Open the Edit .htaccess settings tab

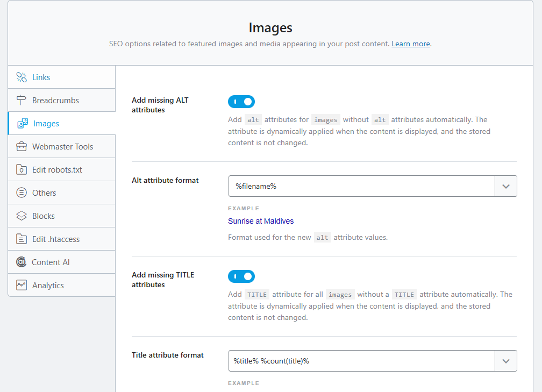click(x=56, y=239)
